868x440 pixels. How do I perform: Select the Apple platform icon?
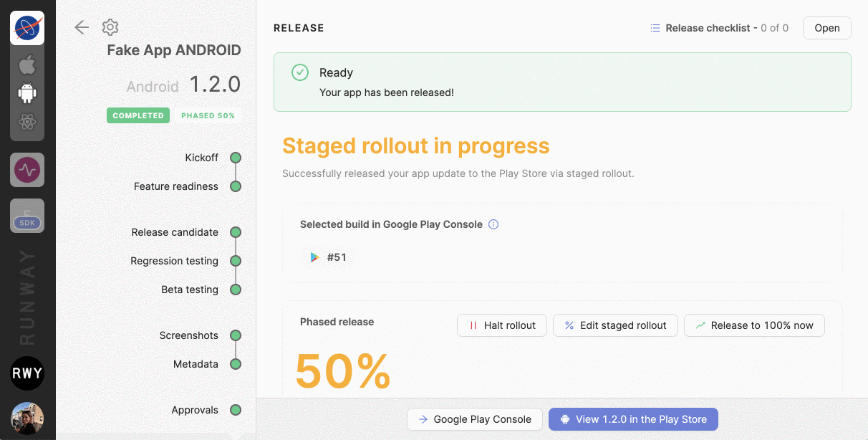27,65
